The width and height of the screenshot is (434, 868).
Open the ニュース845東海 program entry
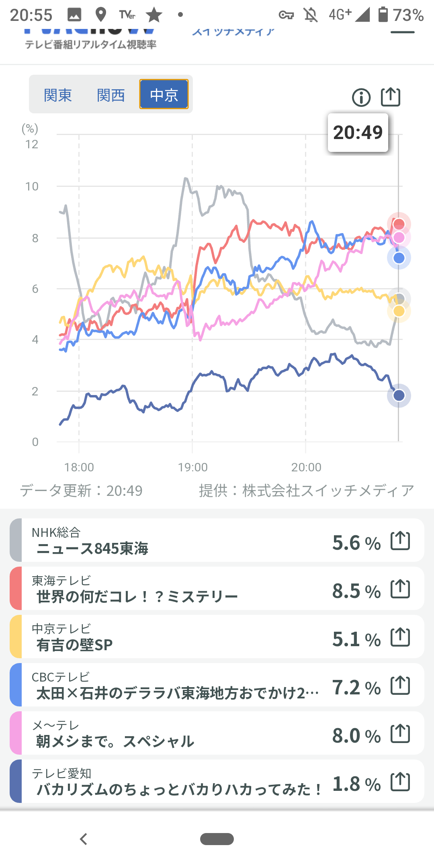[x=92, y=549]
